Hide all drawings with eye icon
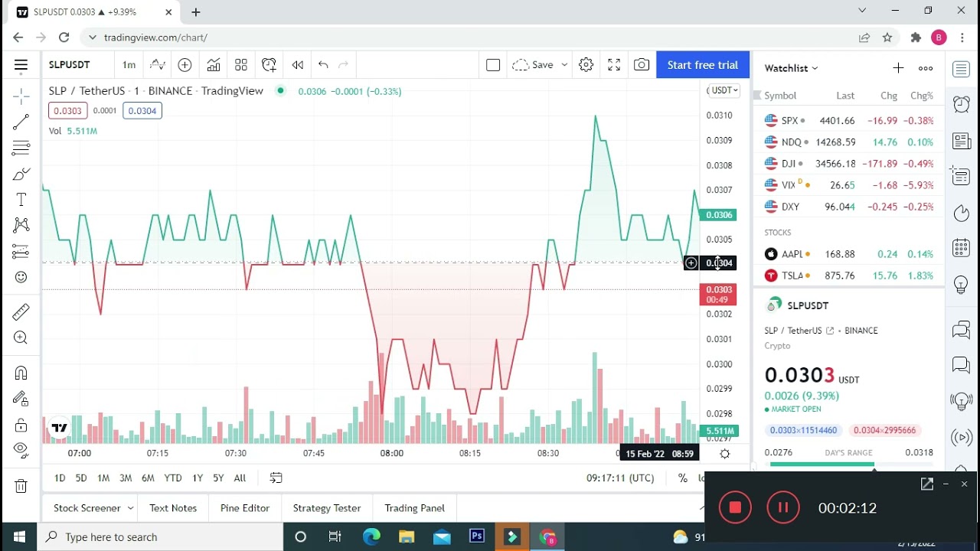 pyautogui.click(x=21, y=450)
